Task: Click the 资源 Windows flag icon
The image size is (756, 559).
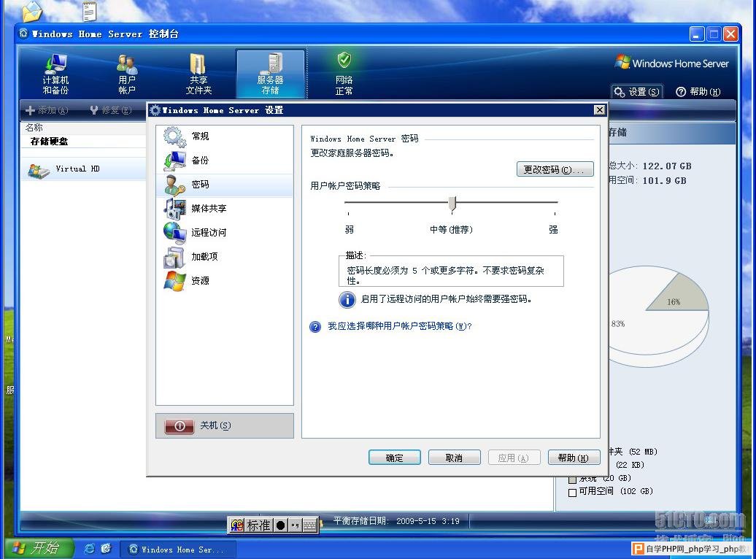Action: (x=174, y=281)
